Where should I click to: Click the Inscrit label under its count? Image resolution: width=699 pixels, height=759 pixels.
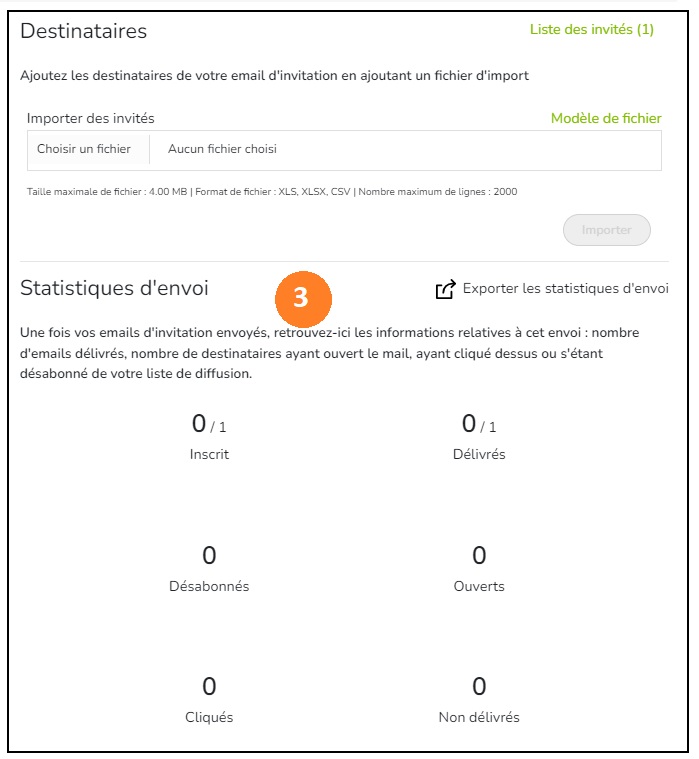[209, 454]
